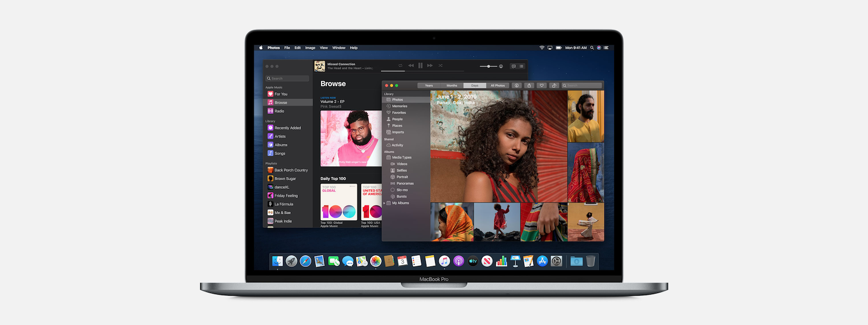
Task: Pause the current song in Music
Action: (420, 66)
